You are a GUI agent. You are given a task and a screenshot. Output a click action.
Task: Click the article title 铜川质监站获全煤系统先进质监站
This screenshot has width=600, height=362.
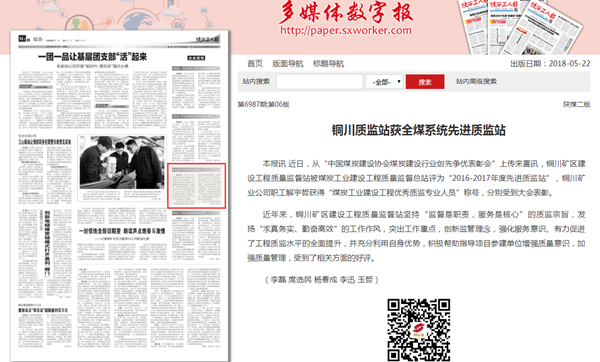point(419,130)
